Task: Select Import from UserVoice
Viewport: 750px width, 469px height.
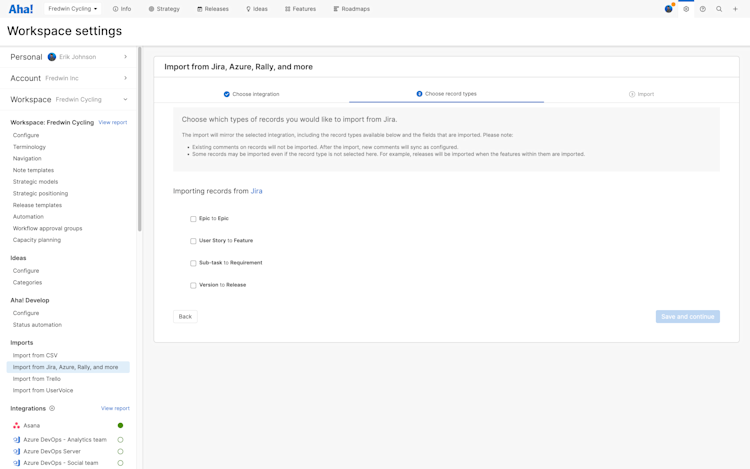Action: pos(43,390)
